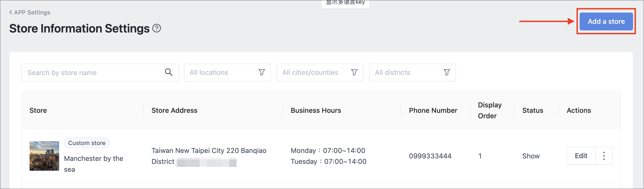Open the Manchester by the sea thumbnail
This screenshot has height=189, width=644.
(x=44, y=156)
